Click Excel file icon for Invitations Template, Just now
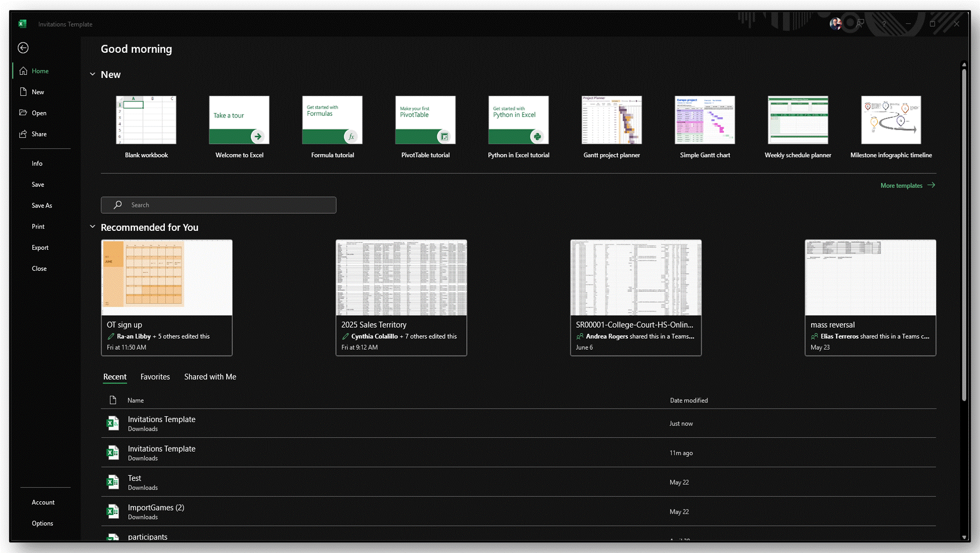 click(x=113, y=423)
